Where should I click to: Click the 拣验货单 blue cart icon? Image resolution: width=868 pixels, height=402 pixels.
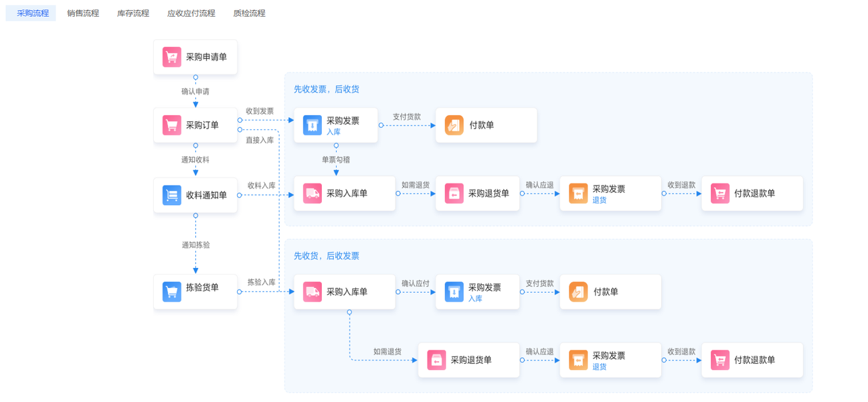coord(172,291)
